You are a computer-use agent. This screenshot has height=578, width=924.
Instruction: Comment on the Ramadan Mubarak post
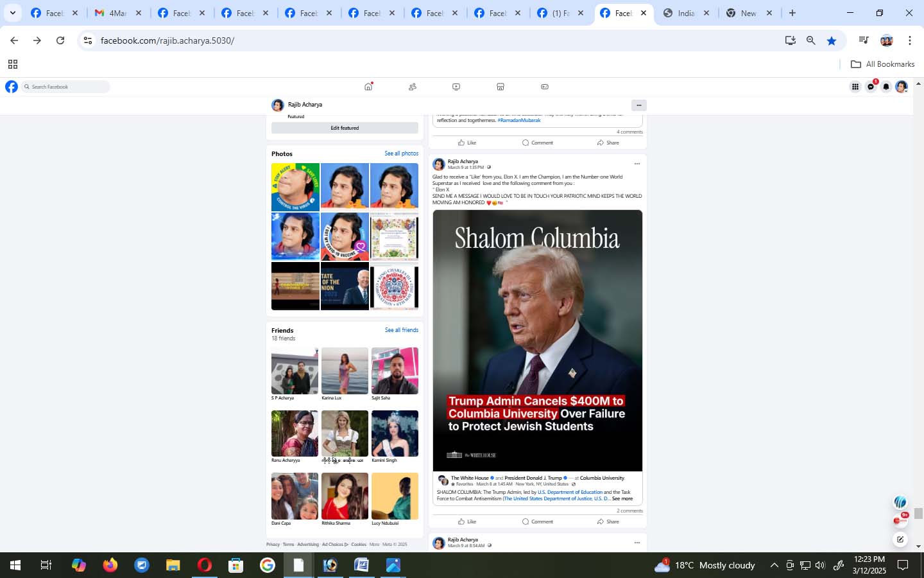[538, 143]
